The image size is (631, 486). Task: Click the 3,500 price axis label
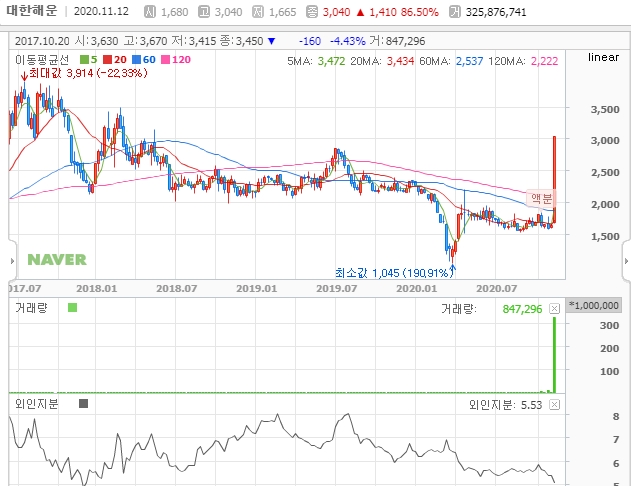[x=605, y=109]
